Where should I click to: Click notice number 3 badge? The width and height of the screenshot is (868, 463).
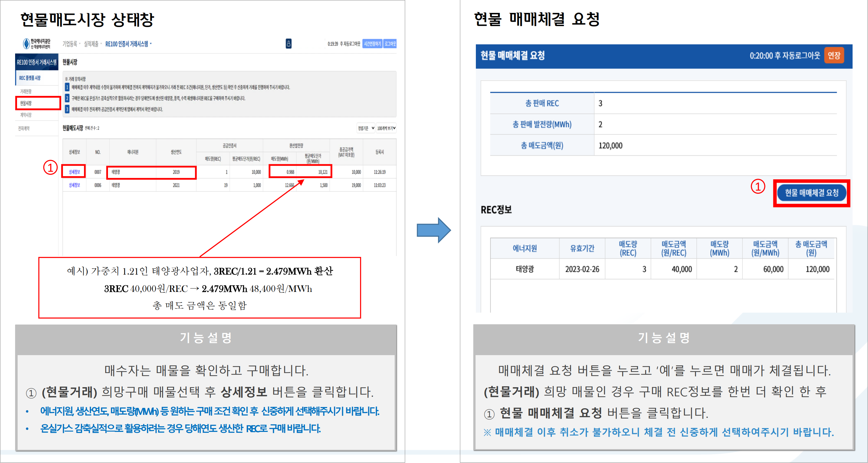click(67, 109)
